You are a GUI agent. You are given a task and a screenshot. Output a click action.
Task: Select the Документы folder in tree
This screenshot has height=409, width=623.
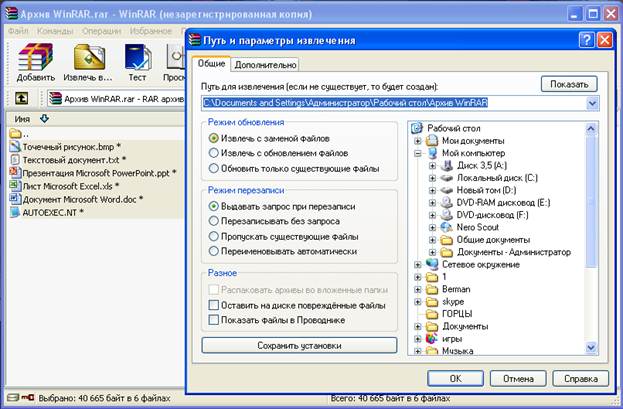pos(465,326)
